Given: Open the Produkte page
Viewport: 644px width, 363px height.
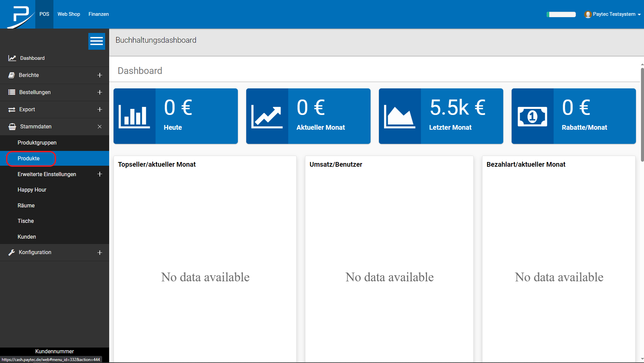Looking at the screenshot, I should [x=29, y=158].
